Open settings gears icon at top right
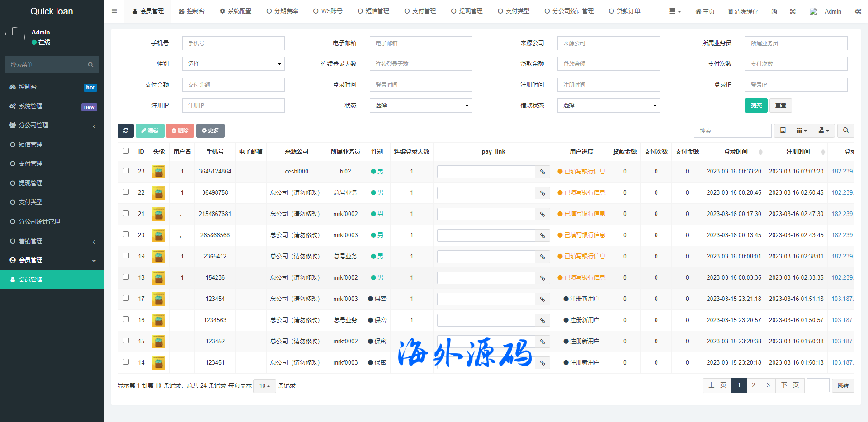Screen dimensions: 868x422 click(858, 11)
